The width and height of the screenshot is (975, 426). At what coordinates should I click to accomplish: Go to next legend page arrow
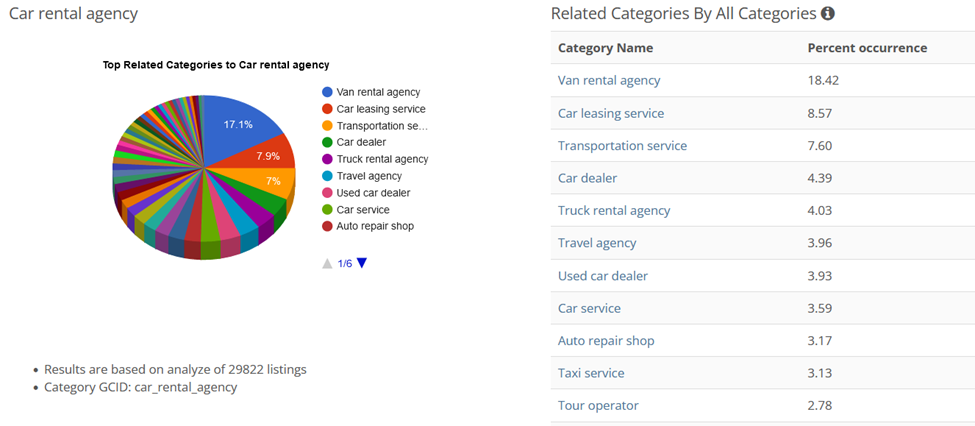[x=362, y=263]
